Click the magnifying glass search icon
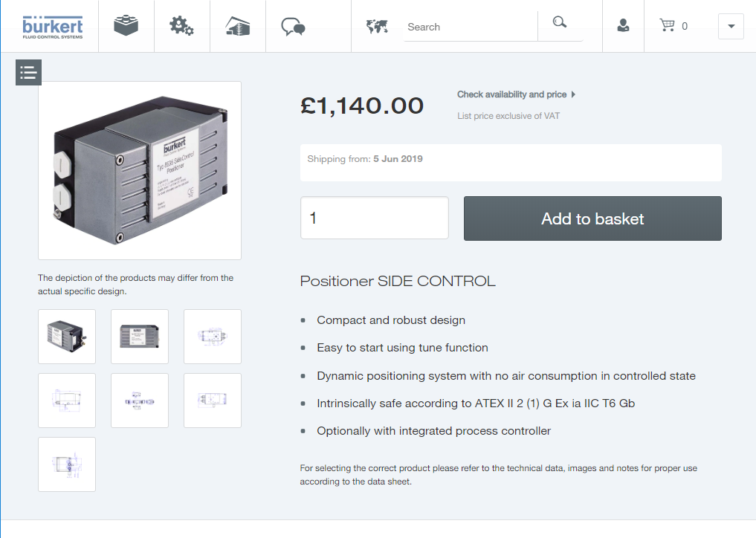The height and width of the screenshot is (538, 756). 560,22
